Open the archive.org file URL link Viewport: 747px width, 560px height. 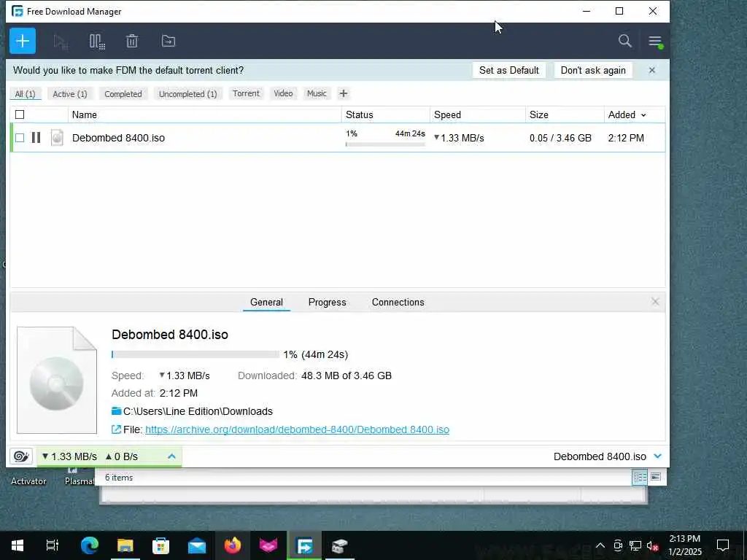tap(298, 429)
